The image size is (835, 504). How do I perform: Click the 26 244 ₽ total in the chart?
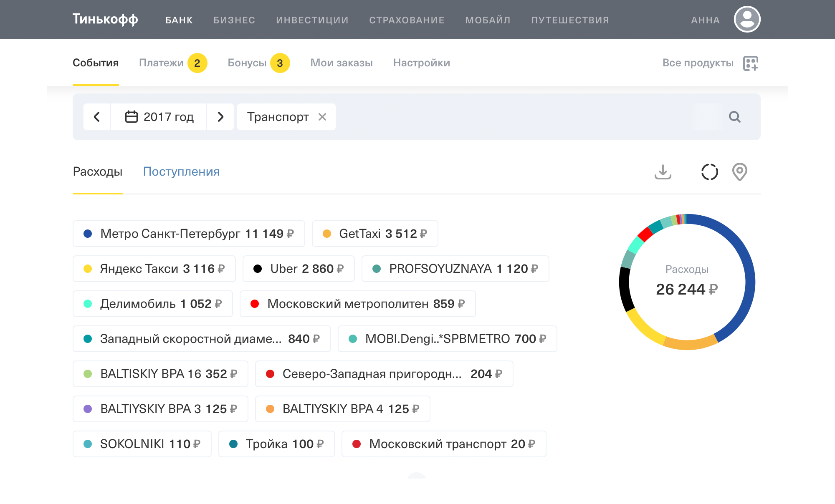(x=687, y=289)
